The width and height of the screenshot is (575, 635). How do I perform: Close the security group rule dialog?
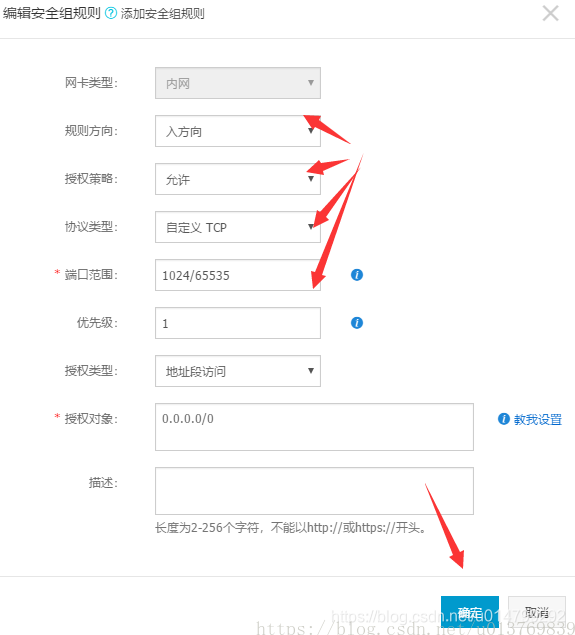(550, 13)
